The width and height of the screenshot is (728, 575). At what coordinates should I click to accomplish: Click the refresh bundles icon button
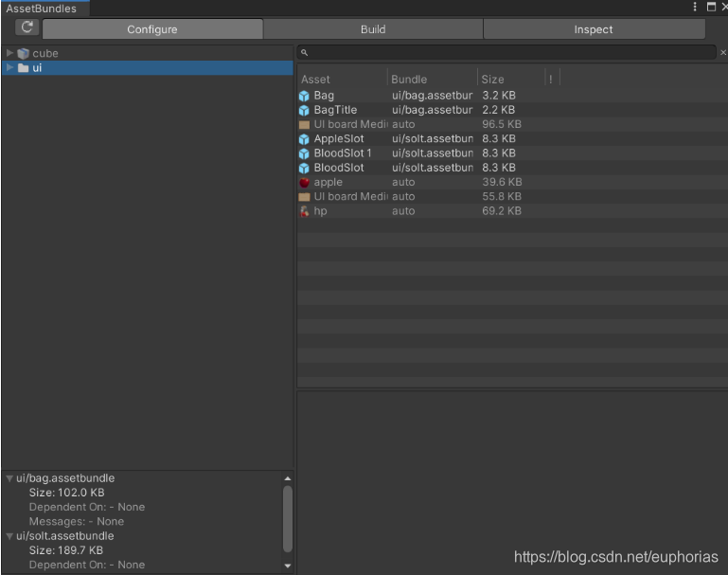click(x=27, y=27)
